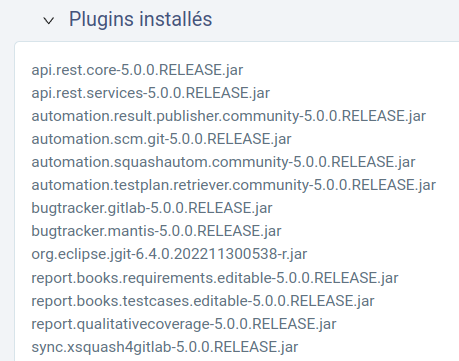This screenshot has height=361, width=459.
Task: Select bugtracker.mantis-5.0.0.RELEASE.jar entry
Action: [156, 231]
